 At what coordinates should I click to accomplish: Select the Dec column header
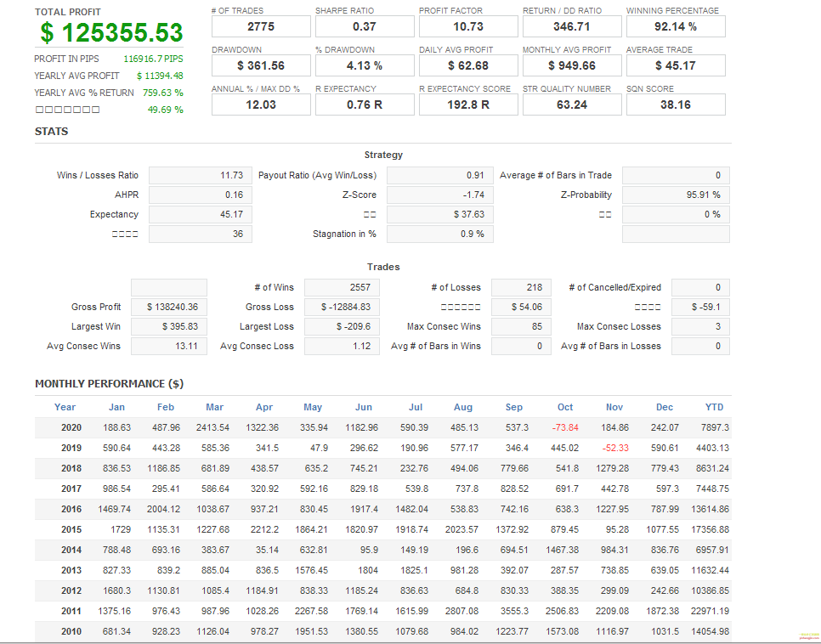point(665,407)
